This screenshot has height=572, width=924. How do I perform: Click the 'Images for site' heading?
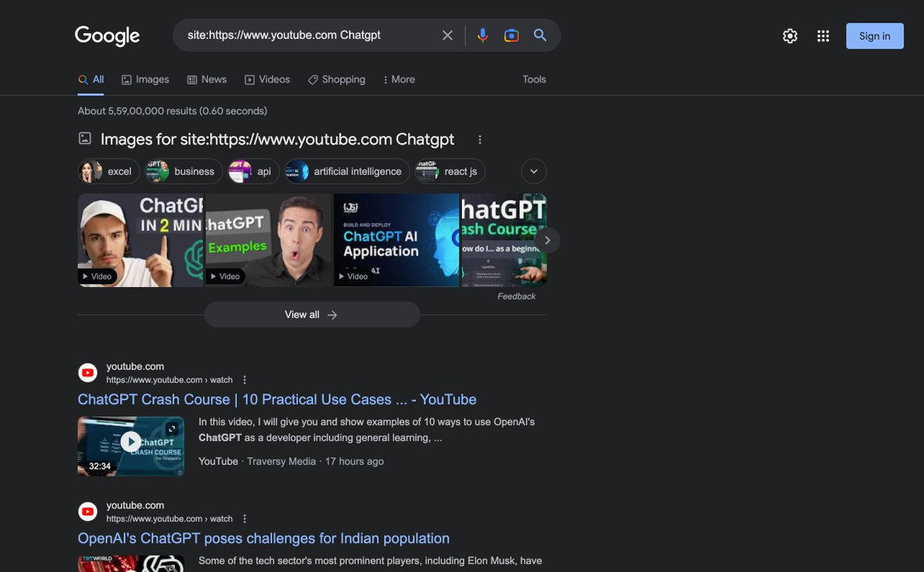[277, 139]
